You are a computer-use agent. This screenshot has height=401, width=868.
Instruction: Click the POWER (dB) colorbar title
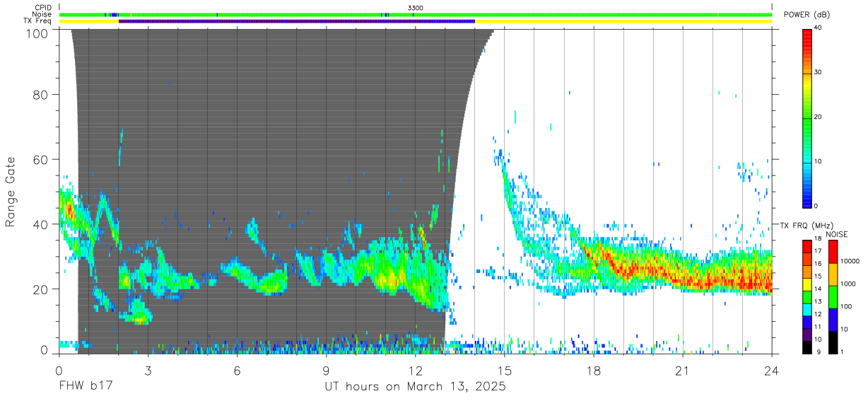point(806,14)
